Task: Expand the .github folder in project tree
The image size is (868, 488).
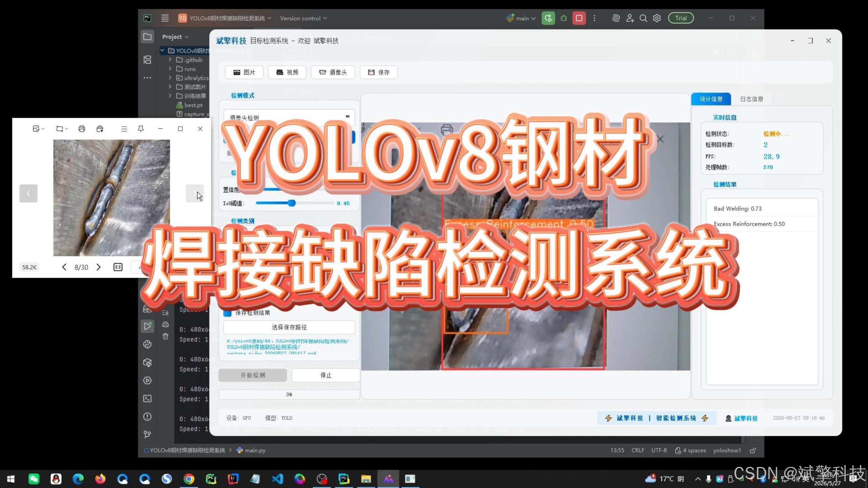Action: tap(170, 60)
